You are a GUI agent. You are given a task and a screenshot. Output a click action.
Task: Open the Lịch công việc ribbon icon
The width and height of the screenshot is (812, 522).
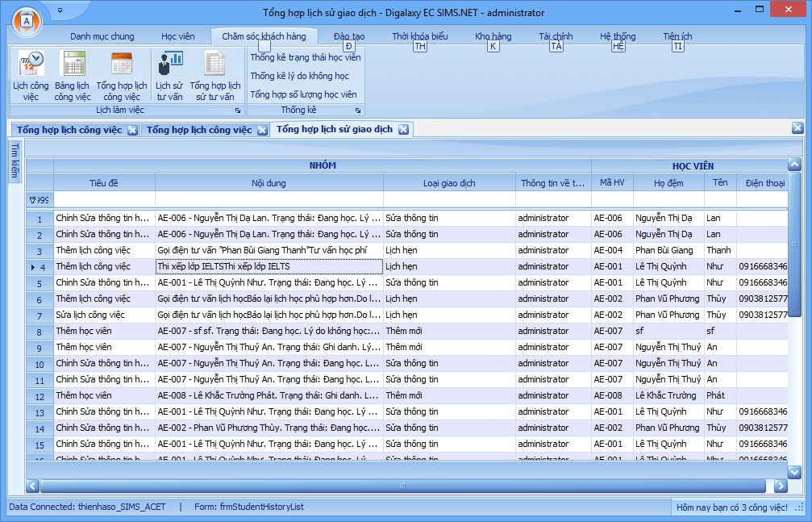pos(31,76)
